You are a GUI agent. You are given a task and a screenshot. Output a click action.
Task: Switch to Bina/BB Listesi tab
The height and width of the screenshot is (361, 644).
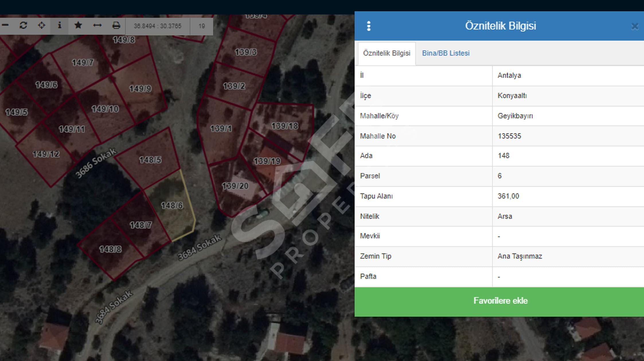(x=446, y=53)
